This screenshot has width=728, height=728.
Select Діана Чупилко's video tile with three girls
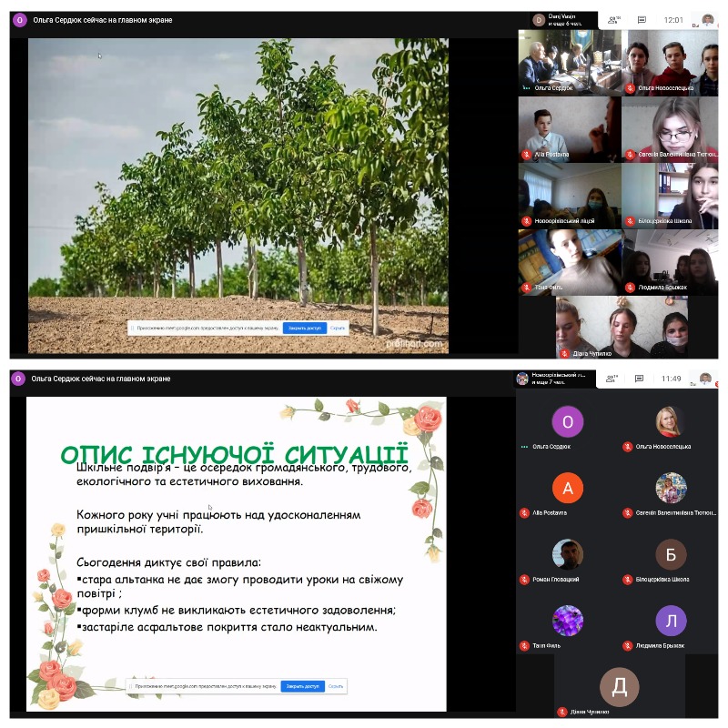pos(622,328)
